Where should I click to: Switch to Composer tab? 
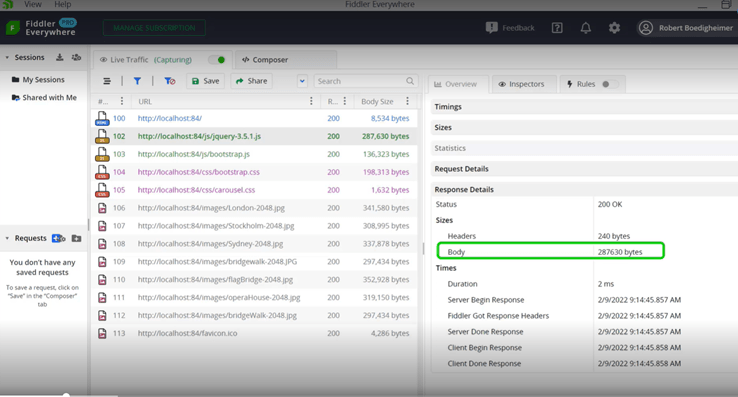(286, 60)
